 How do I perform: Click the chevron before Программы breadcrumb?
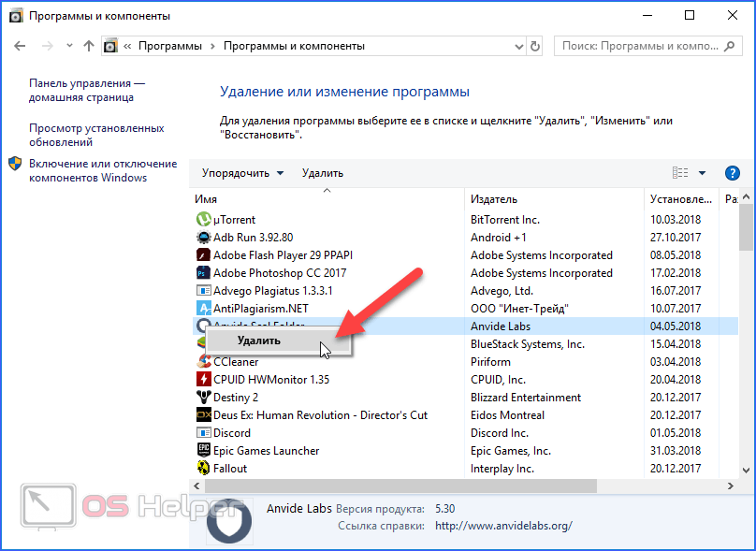click(127, 46)
